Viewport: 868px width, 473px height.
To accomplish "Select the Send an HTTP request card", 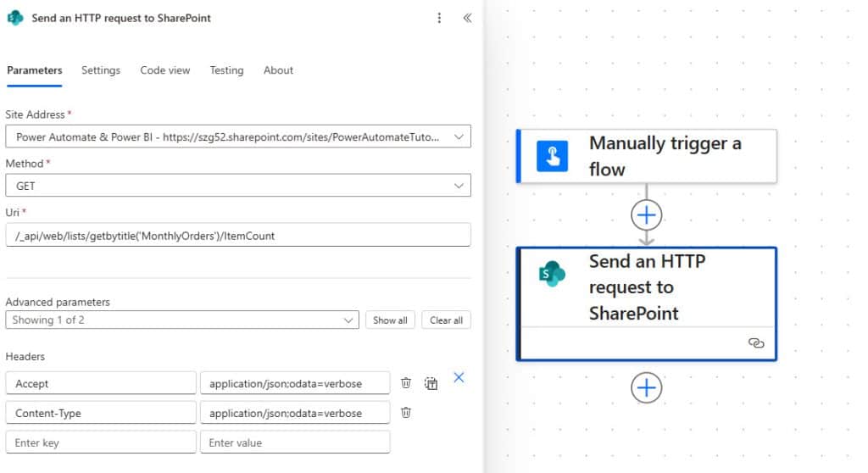I will (x=646, y=304).
